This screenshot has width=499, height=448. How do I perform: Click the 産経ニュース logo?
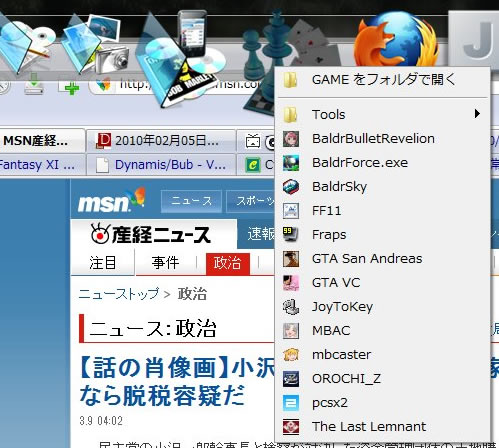(x=151, y=234)
